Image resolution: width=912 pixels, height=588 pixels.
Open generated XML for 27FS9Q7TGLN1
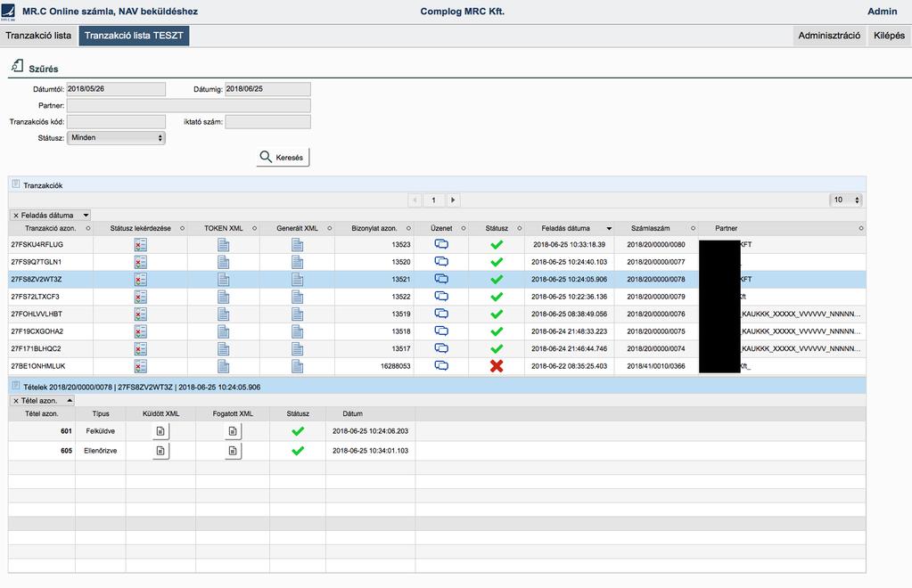click(297, 262)
